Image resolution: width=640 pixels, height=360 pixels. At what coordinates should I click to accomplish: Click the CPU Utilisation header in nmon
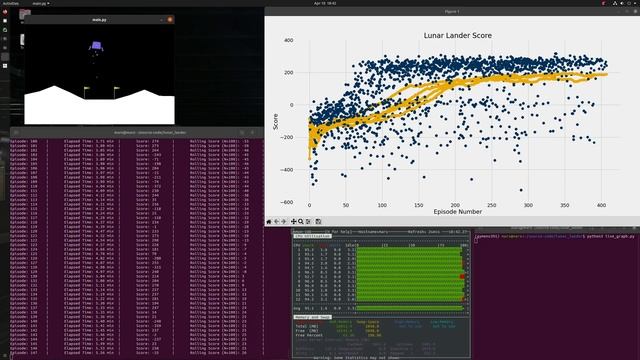pyautogui.click(x=312, y=236)
